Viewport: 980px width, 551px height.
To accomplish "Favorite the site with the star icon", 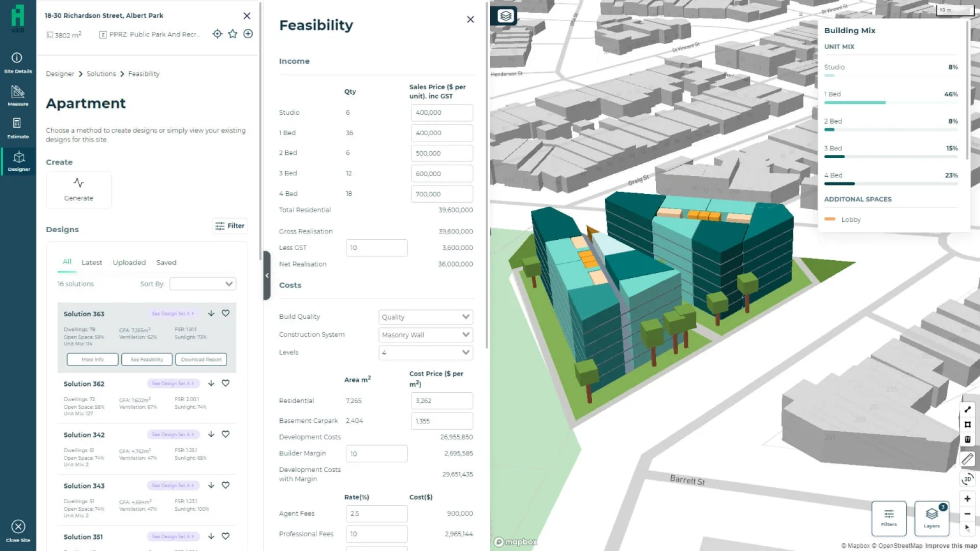I will (x=233, y=34).
